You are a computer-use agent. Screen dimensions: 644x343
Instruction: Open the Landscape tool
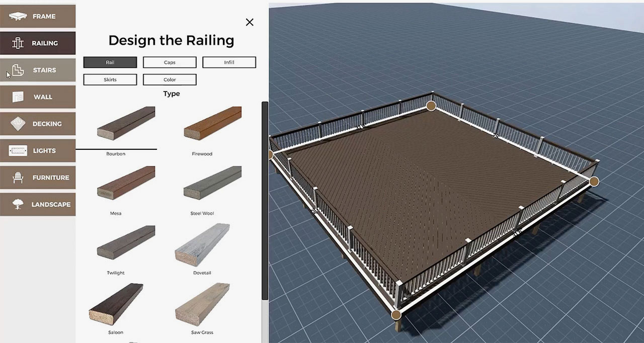tap(38, 204)
